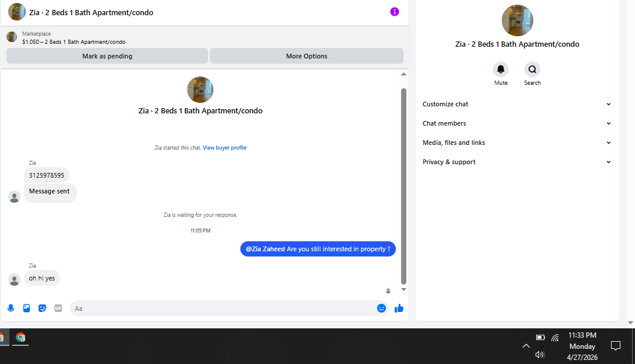This screenshot has width=635, height=364.
Task: Open battery status in system tray
Action: 540,337
